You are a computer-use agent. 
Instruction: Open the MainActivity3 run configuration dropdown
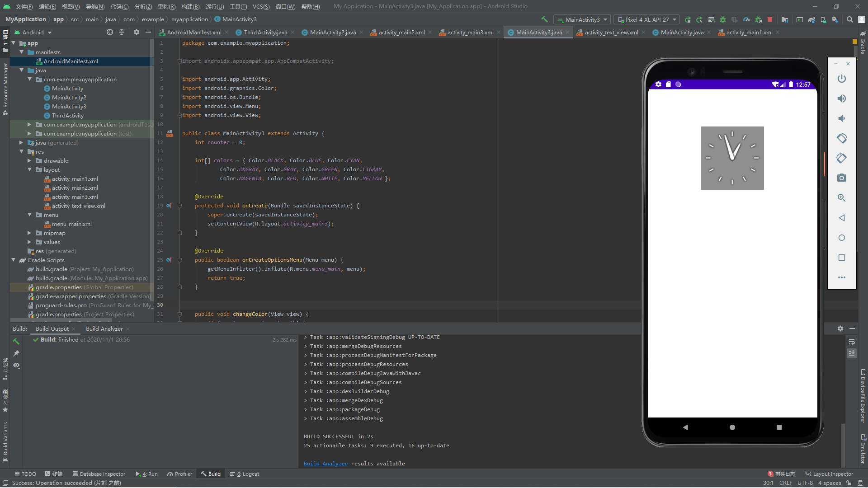click(x=582, y=19)
